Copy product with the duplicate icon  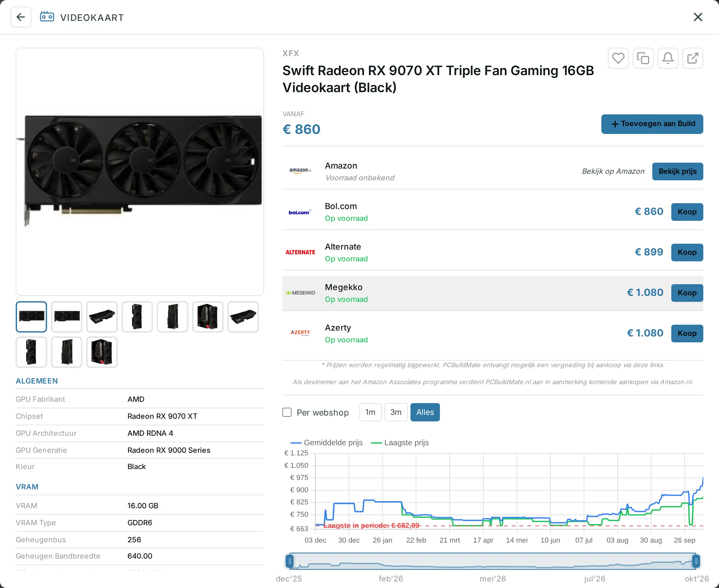tap(643, 58)
